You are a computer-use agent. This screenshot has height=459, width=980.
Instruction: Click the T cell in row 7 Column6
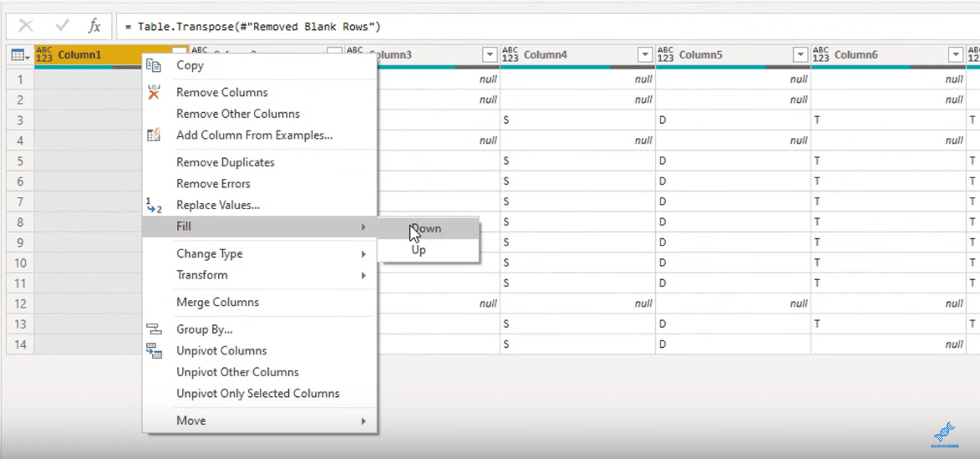coord(888,201)
